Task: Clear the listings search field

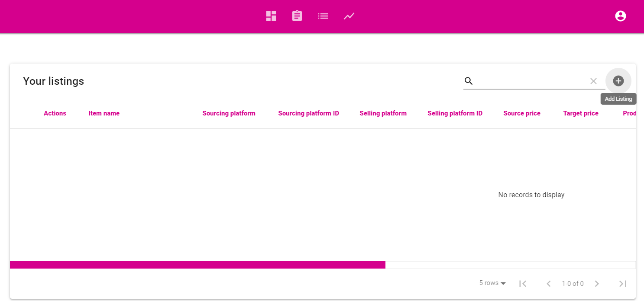Action: 593,81
